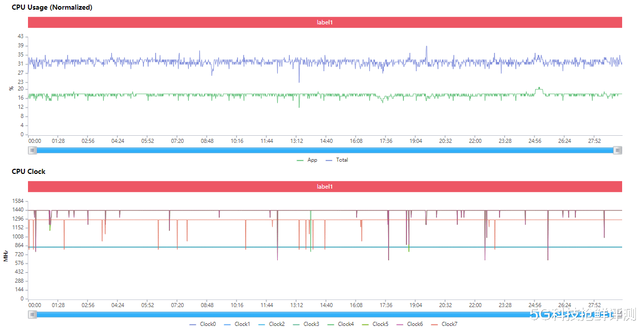This screenshot has width=644, height=331.
Task: Toggle Clock7 series in CPU Clock legend
Action: coord(444,324)
